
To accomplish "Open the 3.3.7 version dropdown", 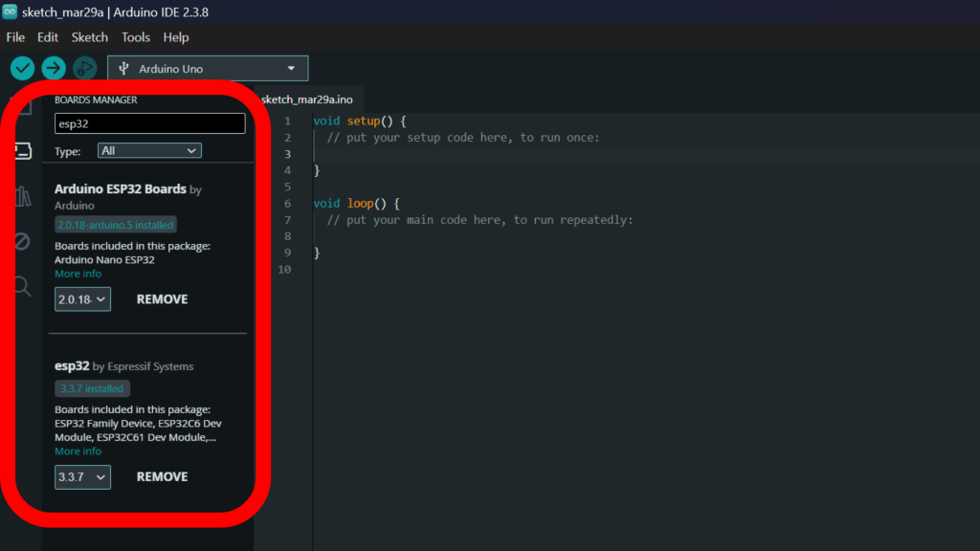I will click(82, 476).
